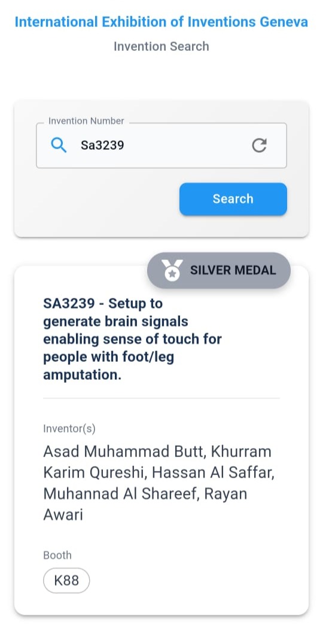The width and height of the screenshot is (323, 644).
Task: Click the Invention Number input field
Action: (161, 146)
